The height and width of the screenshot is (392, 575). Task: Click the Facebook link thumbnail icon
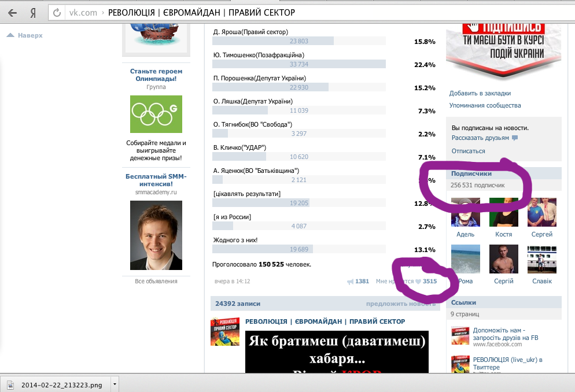tap(460, 335)
